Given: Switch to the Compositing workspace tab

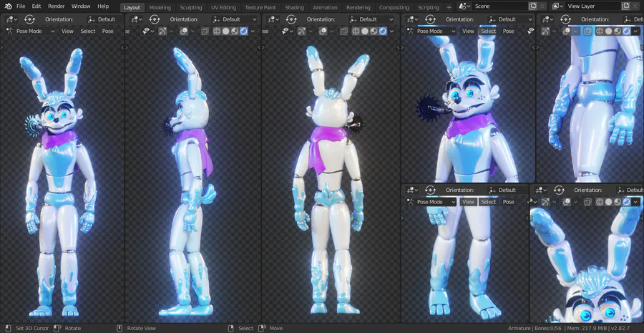Looking at the screenshot, I should [394, 7].
